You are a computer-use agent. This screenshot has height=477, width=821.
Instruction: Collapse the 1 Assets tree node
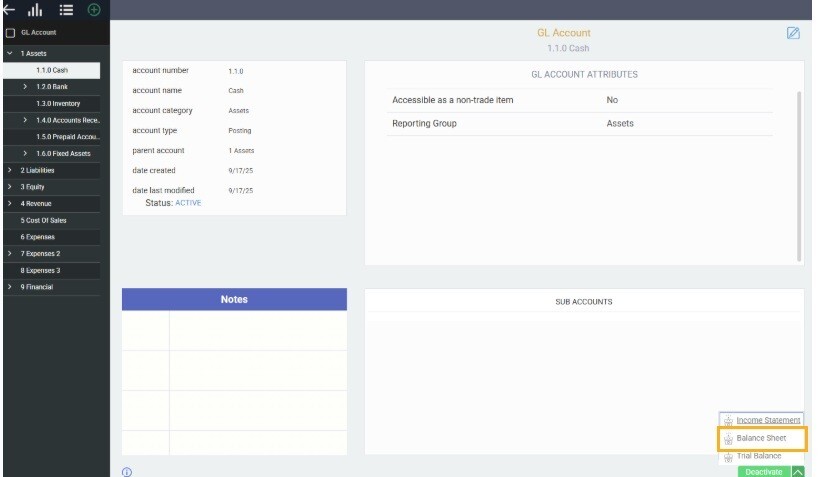tap(9, 53)
